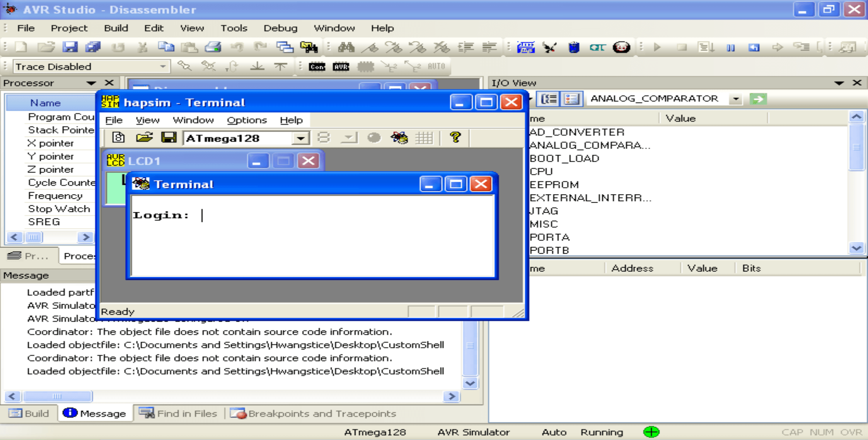Open the Options menu in hapsim
The image size is (868, 440).
(247, 120)
